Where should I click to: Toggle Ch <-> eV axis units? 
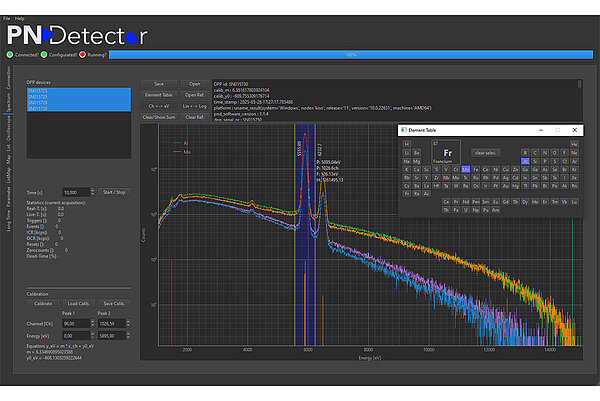(158, 104)
